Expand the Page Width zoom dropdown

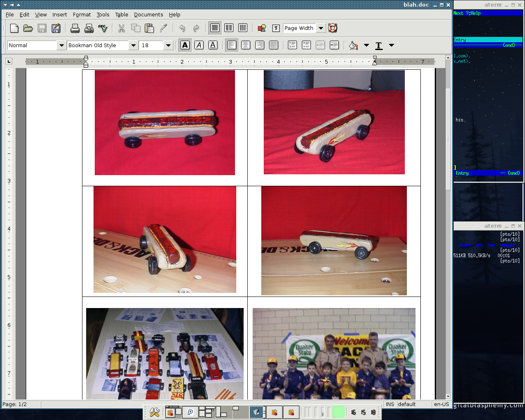click(x=321, y=28)
